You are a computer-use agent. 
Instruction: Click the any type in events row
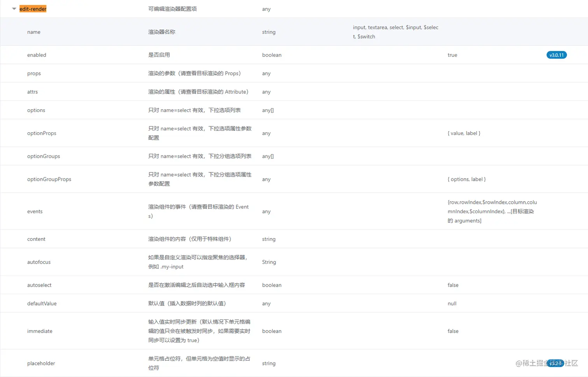[x=266, y=211]
